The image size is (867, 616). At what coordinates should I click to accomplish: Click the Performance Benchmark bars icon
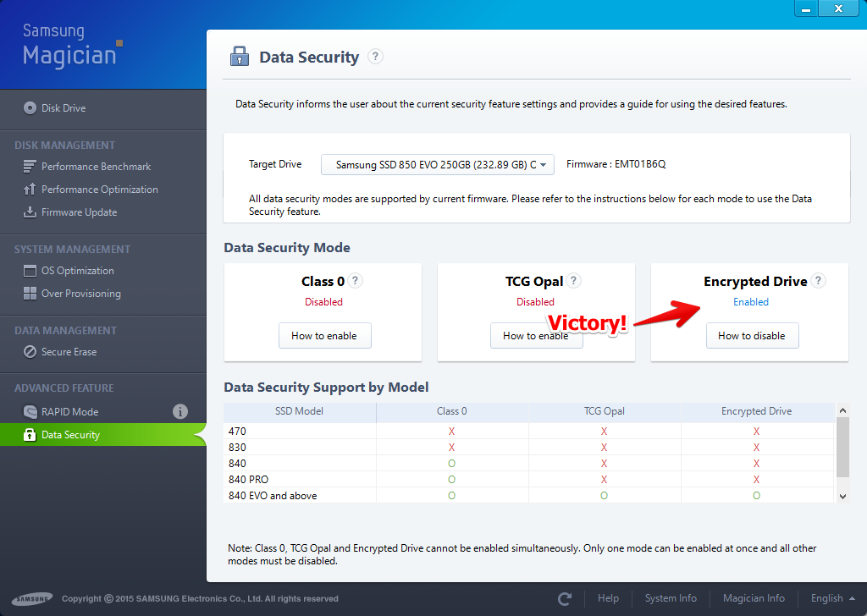pos(30,167)
